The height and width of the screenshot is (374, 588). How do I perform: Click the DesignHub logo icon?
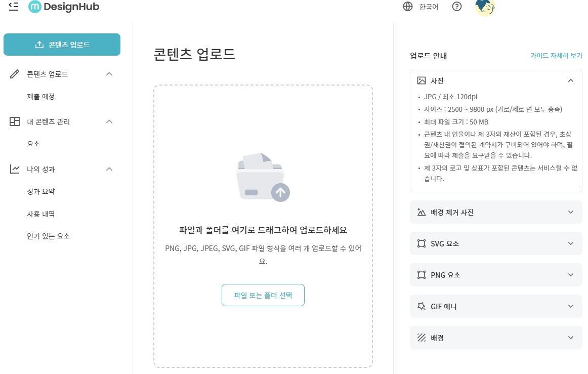pyautogui.click(x=35, y=7)
